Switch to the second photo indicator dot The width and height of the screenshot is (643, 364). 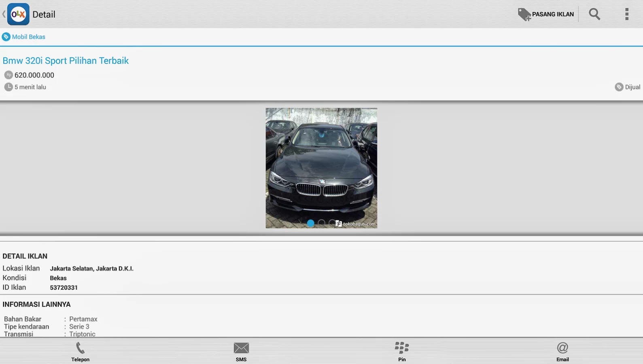(x=321, y=223)
